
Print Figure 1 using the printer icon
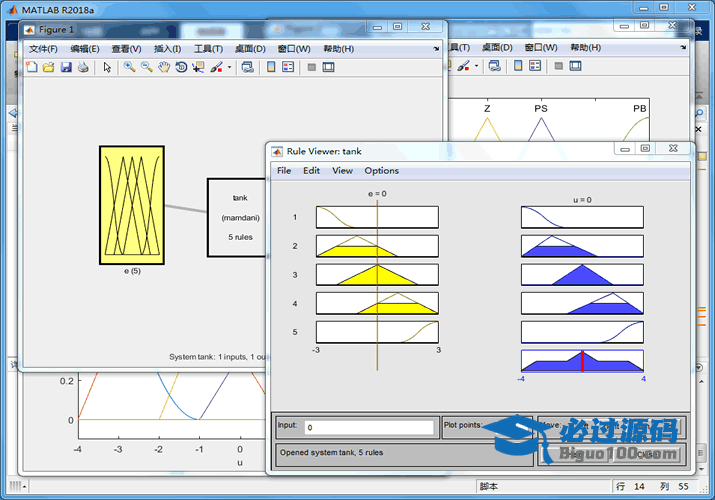[83, 67]
